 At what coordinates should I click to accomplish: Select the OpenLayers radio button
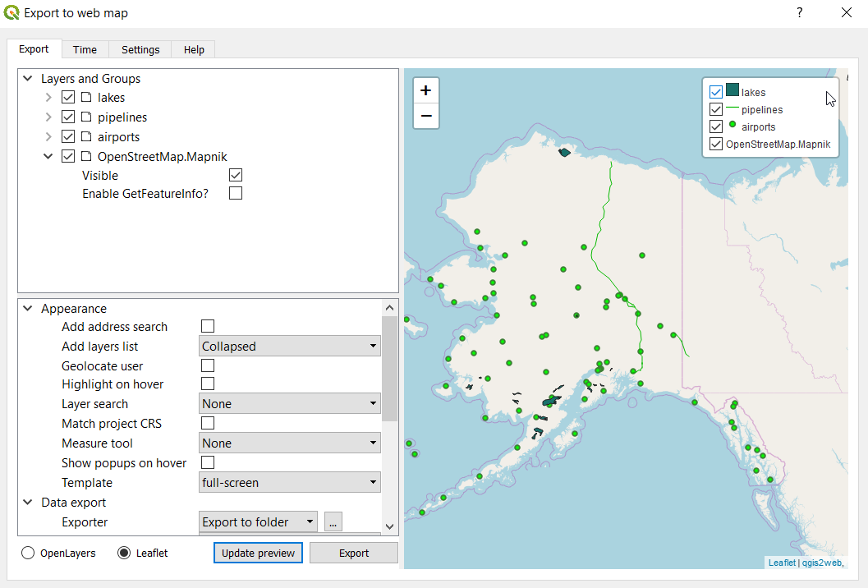(28, 553)
